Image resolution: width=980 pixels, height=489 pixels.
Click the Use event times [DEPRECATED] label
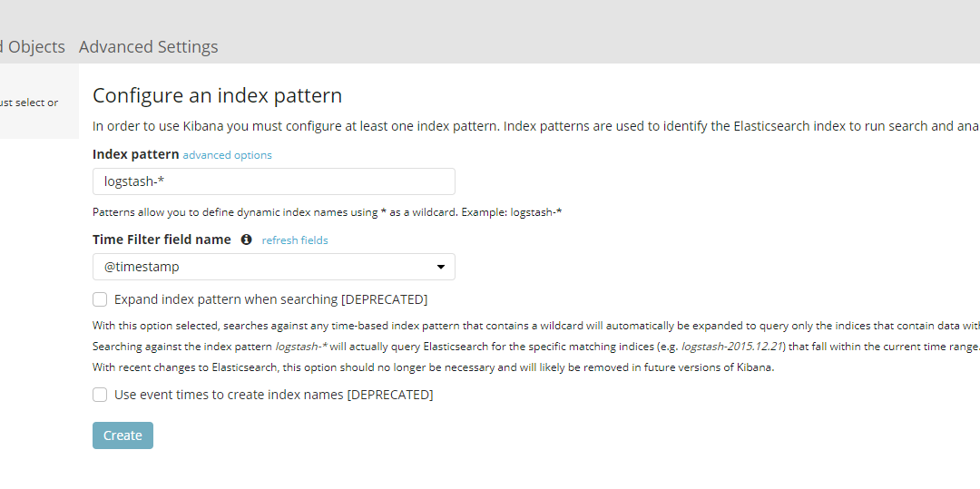(x=274, y=395)
